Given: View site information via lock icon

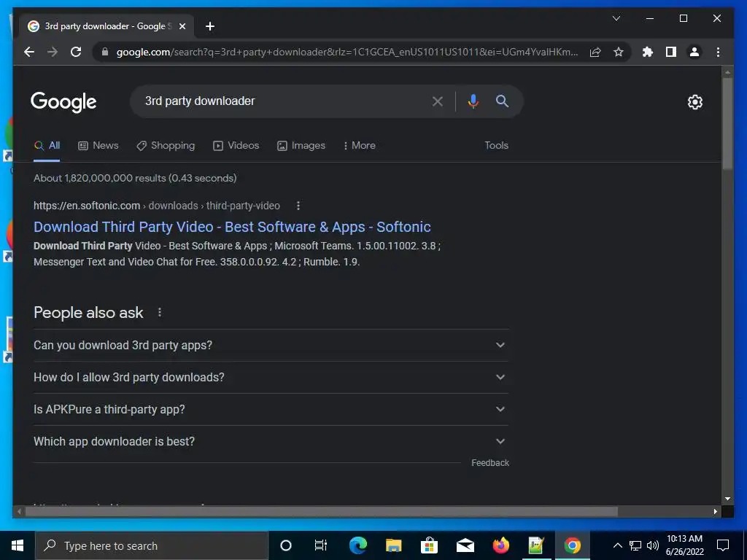Looking at the screenshot, I should (x=105, y=52).
